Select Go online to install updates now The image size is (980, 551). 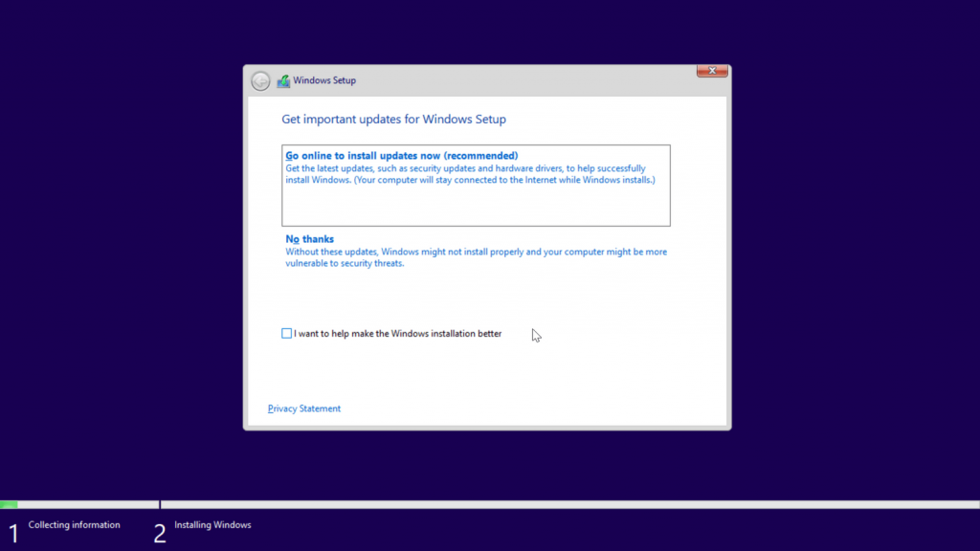[401, 155]
